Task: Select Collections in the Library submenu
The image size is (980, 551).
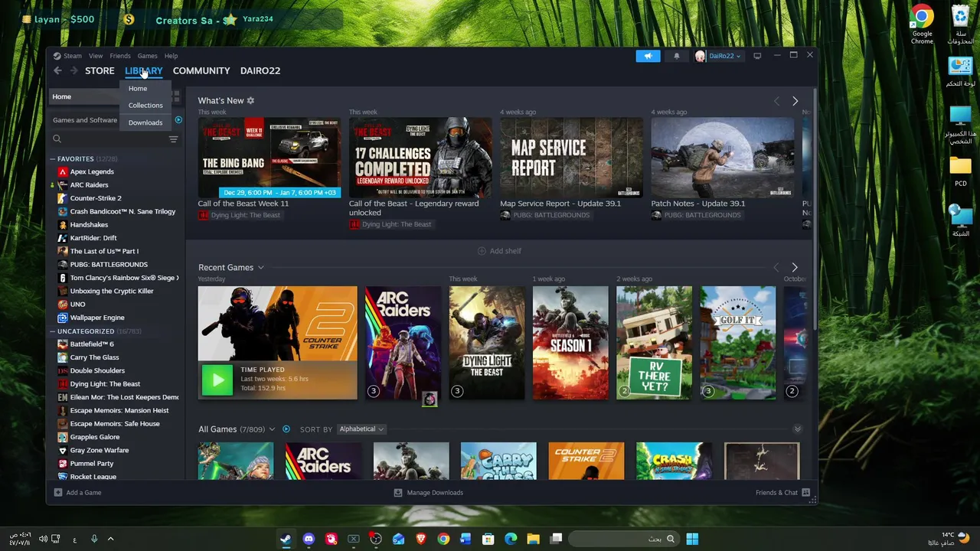Action: pyautogui.click(x=145, y=106)
